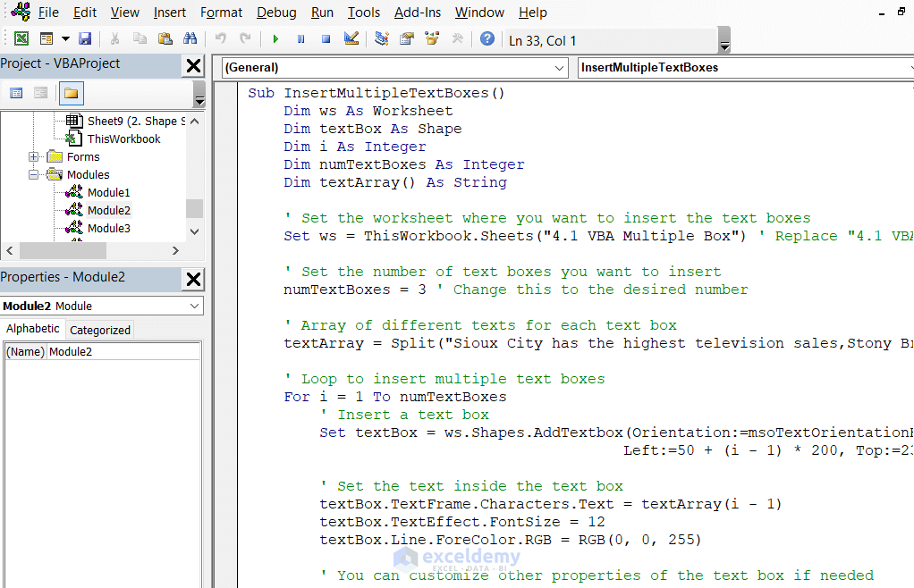Click View Code icon in Project panel

(x=16, y=93)
